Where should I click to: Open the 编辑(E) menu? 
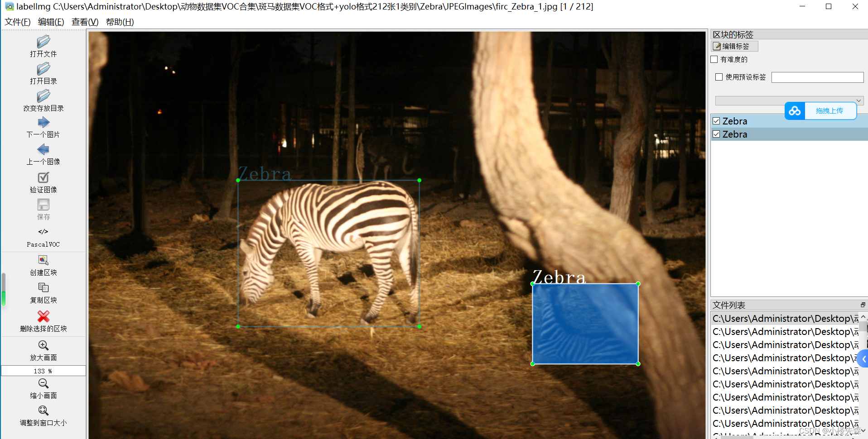click(x=51, y=22)
